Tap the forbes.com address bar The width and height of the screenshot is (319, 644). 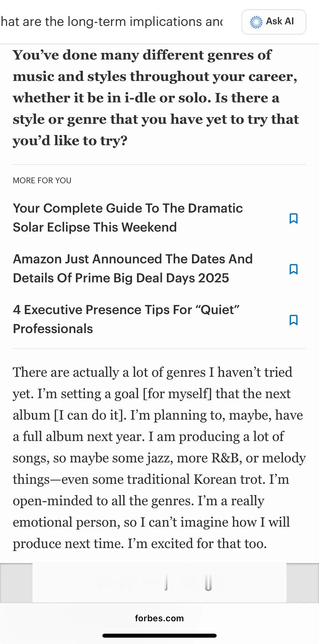pyautogui.click(x=159, y=618)
